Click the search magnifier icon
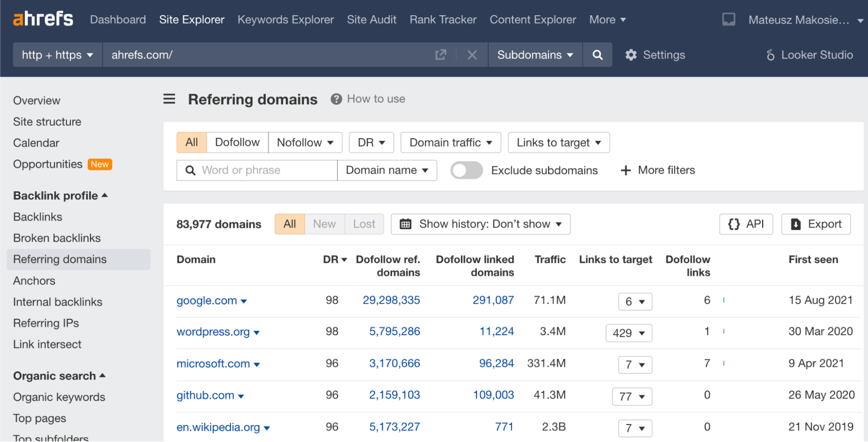The height and width of the screenshot is (442, 868). 597,55
